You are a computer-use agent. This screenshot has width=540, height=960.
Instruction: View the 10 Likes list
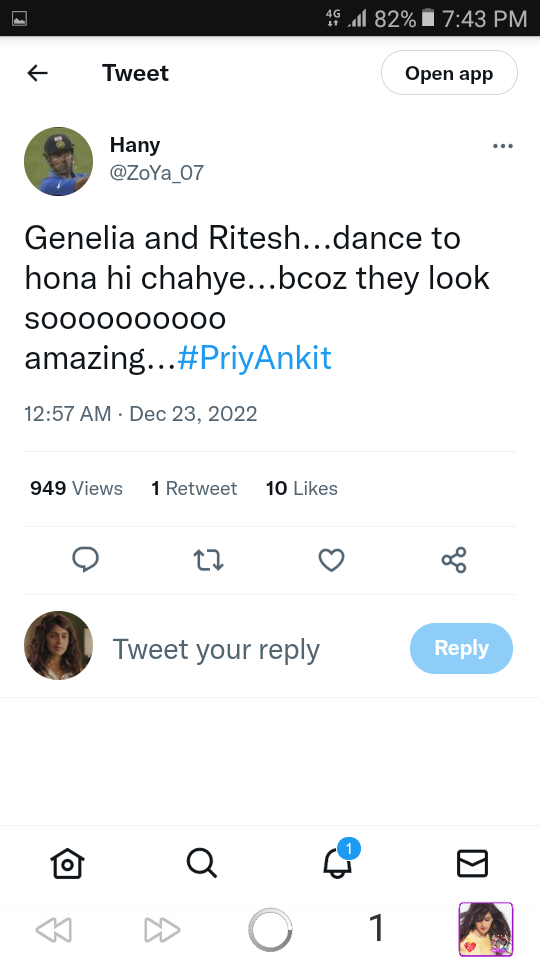pos(302,489)
